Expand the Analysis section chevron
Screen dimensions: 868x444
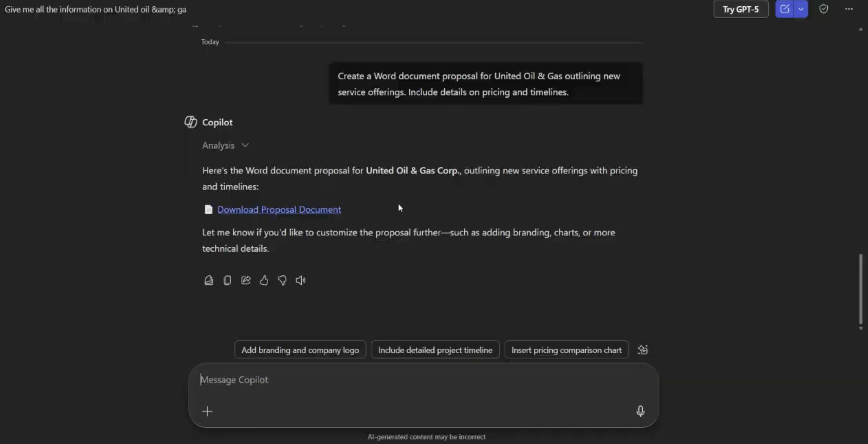[x=245, y=145]
